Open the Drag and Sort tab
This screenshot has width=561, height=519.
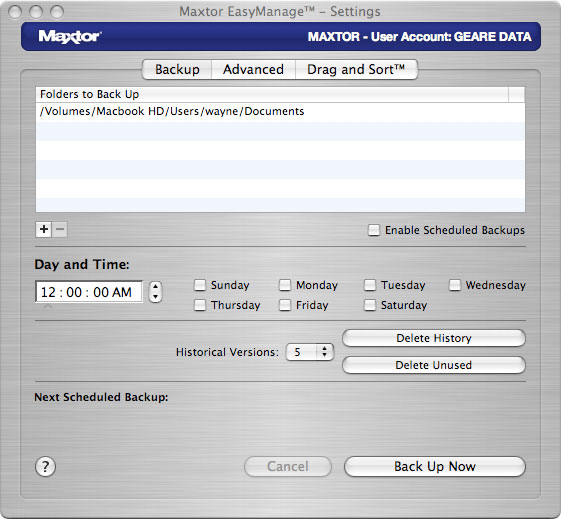coord(356,69)
